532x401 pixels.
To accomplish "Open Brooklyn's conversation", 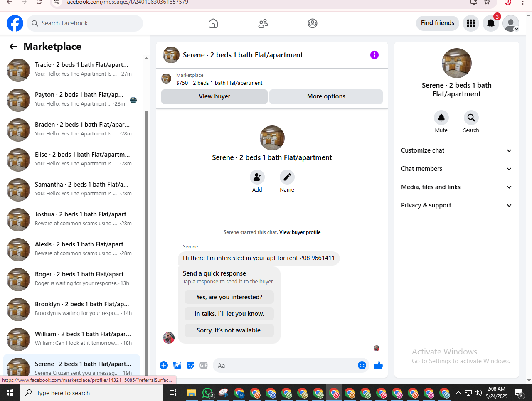I will [x=71, y=310].
